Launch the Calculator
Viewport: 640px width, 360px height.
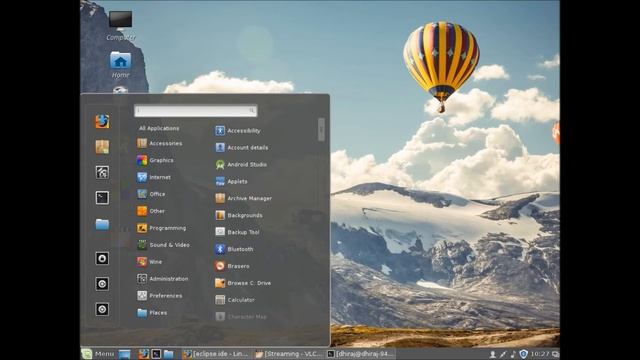coord(235,300)
